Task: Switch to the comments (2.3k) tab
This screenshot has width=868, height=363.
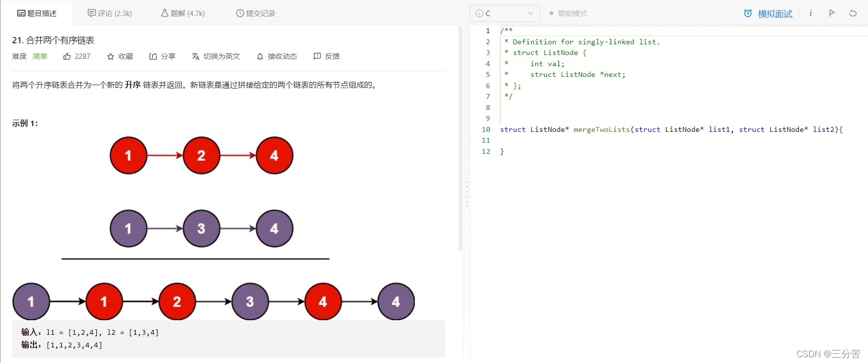Action: coord(110,13)
